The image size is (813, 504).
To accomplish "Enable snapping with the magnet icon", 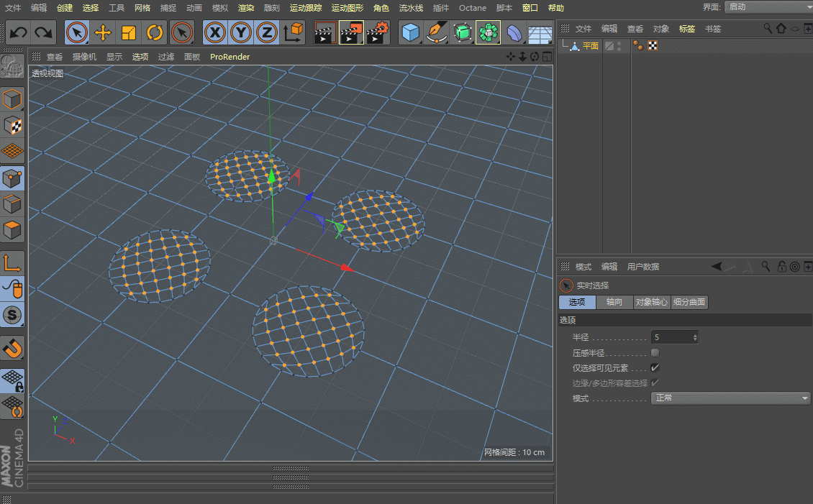I will click(12, 349).
